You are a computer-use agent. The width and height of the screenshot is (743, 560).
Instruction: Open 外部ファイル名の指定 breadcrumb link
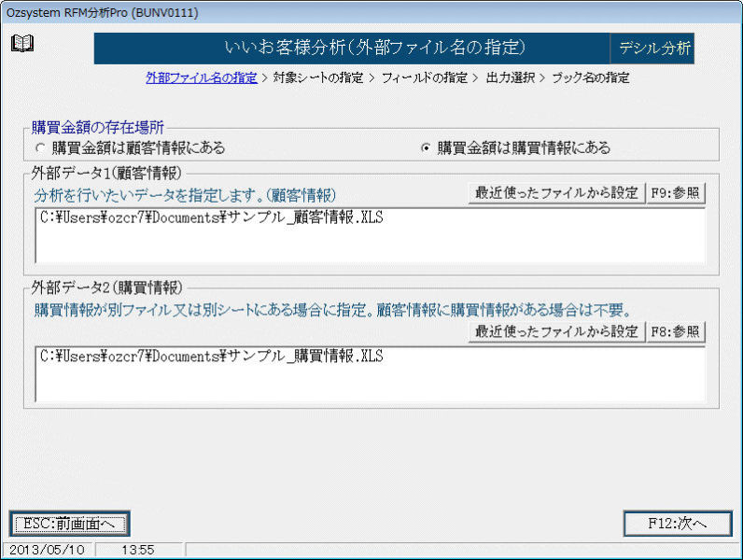[202, 77]
